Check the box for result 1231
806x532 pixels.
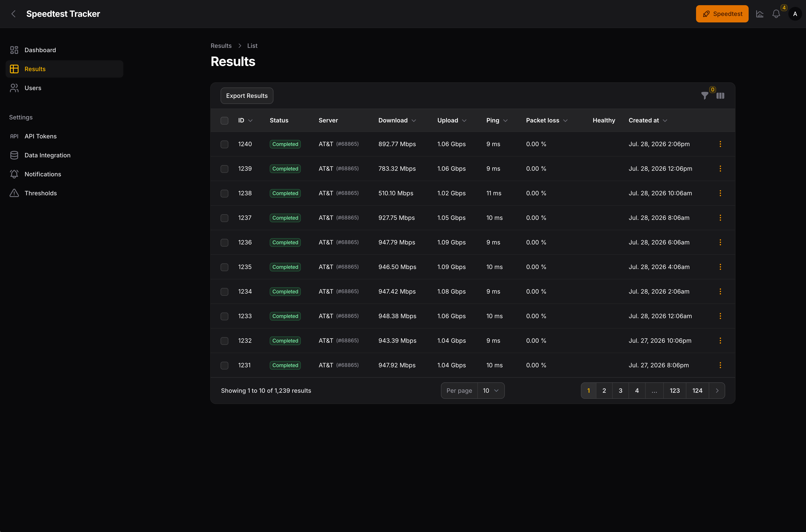[x=224, y=365]
